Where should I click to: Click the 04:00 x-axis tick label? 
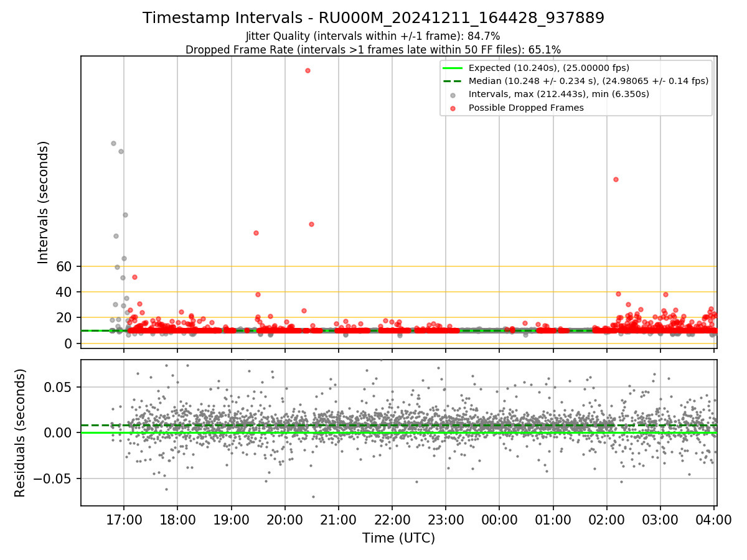[x=714, y=519]
